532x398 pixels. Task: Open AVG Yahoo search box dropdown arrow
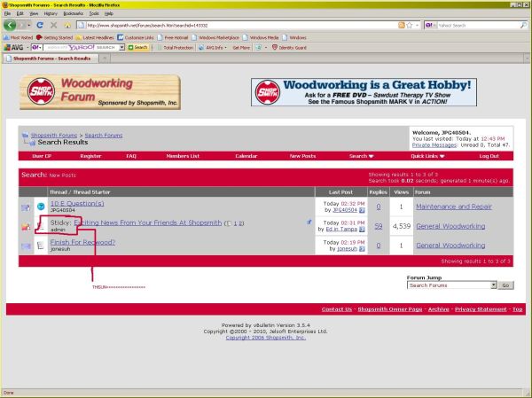click(x=121, y=48)
